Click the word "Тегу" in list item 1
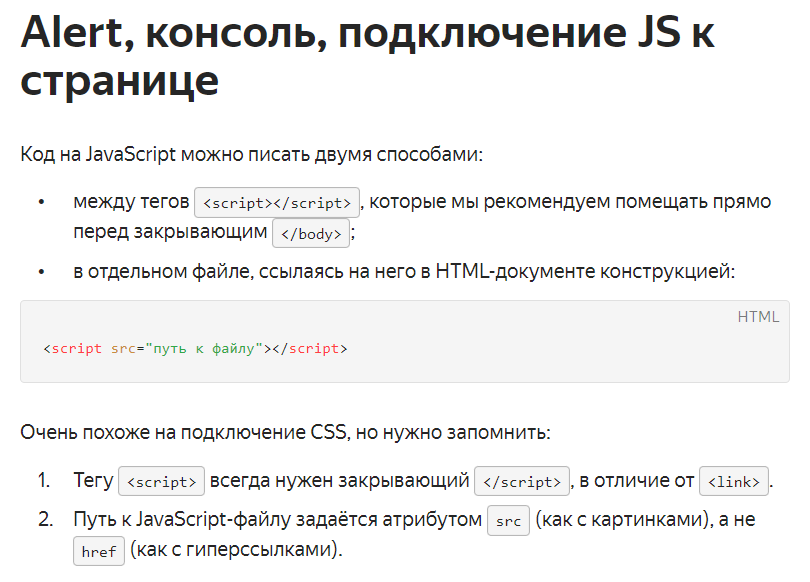The height and width of the screenshot is (582, 810). pos(94,480)
